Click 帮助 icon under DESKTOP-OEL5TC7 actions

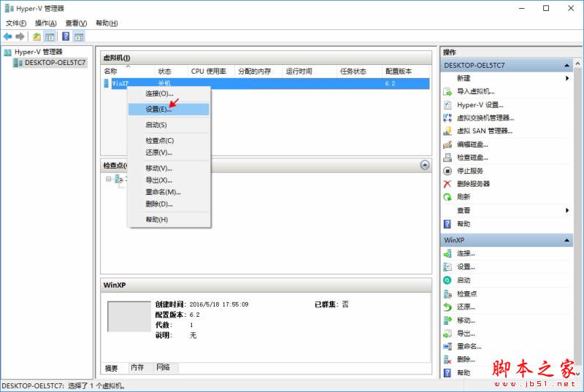coord(447,223)
